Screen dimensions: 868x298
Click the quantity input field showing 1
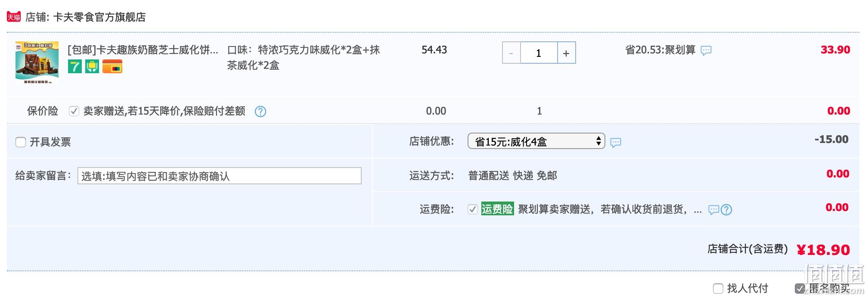[x=539, y=53]
